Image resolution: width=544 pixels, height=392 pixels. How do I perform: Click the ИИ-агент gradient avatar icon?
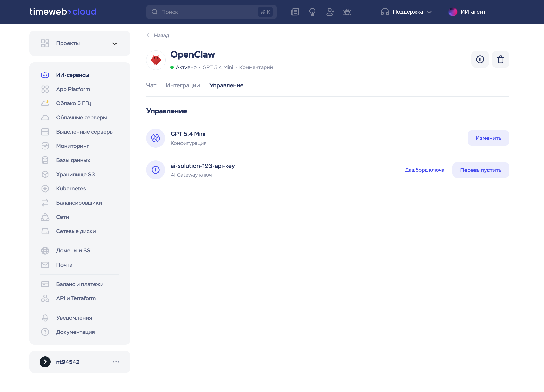[x=453, y=12]
